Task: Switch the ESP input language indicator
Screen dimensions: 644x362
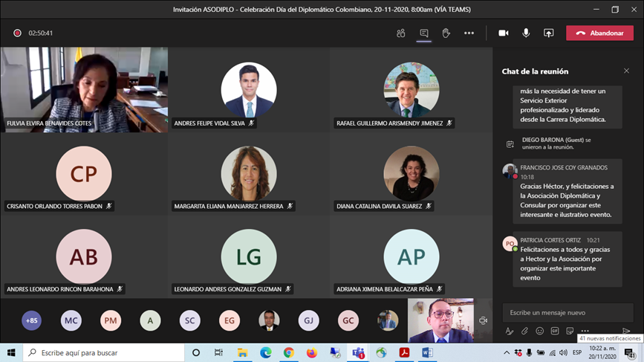Action: coord(576,352)
